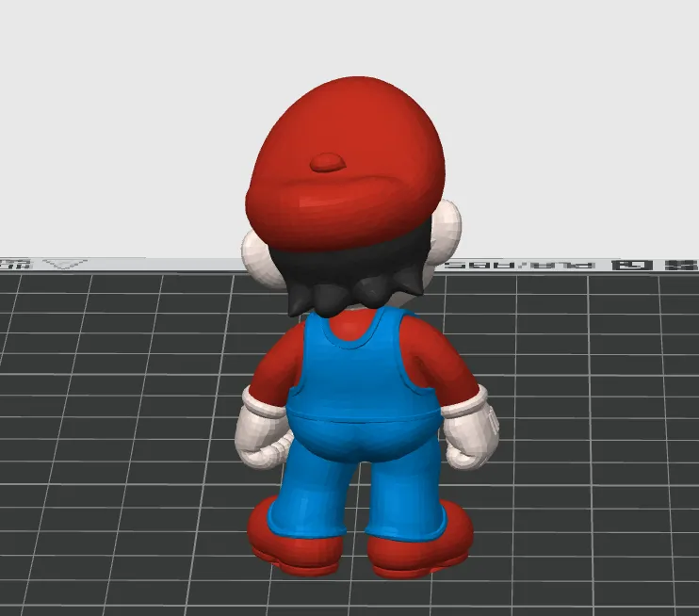Click the model's right white ear
This screenshot has height=616, width=699.
(x=447, y=232)
